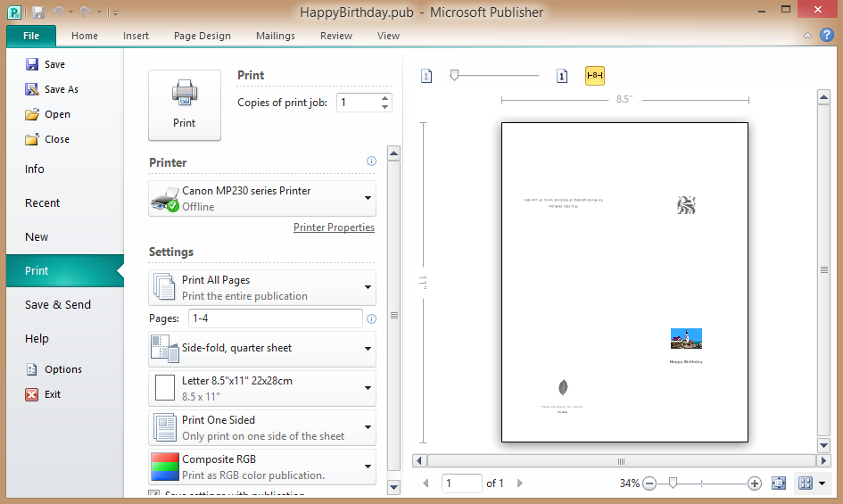Screen dimensions: 843x504
Task: Click the Redo arrow in title bar
Action: coord(86,12)
